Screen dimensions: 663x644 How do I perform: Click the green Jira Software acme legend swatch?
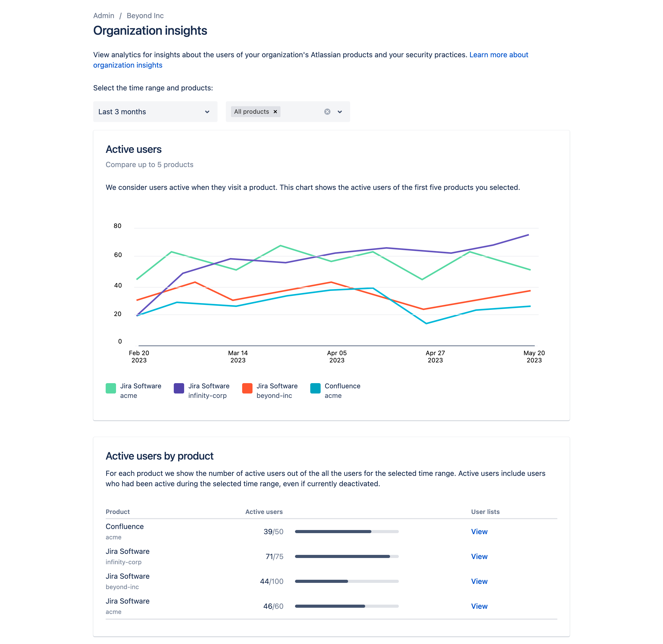[x=111, y=388]
